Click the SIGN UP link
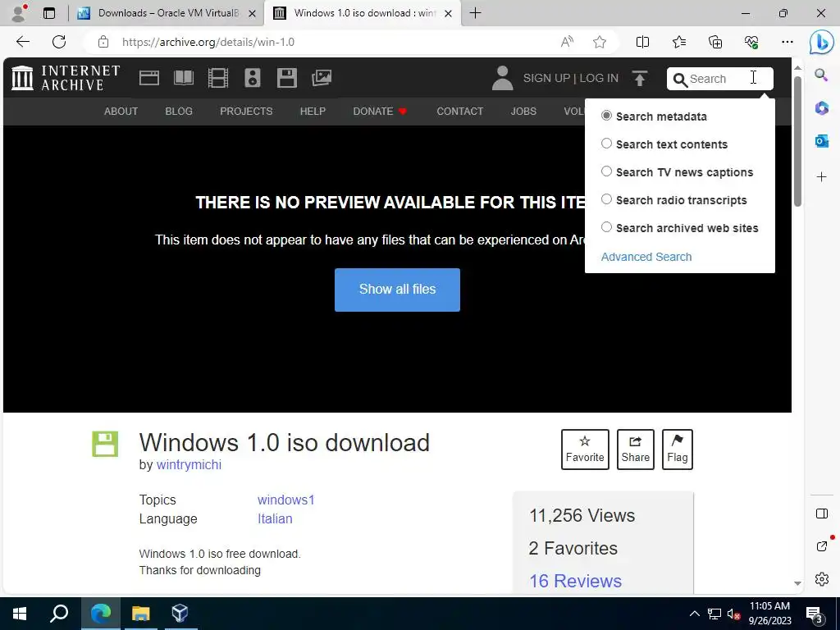The image size is (840, 630). pyautogui.click(x=546, y=78)
